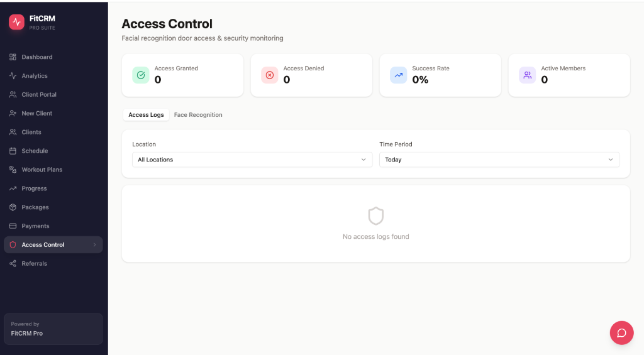Switch to the Access Logs tab
This screenshot has height=355, width=644.
pyautogui.click(x=146, y=115)
